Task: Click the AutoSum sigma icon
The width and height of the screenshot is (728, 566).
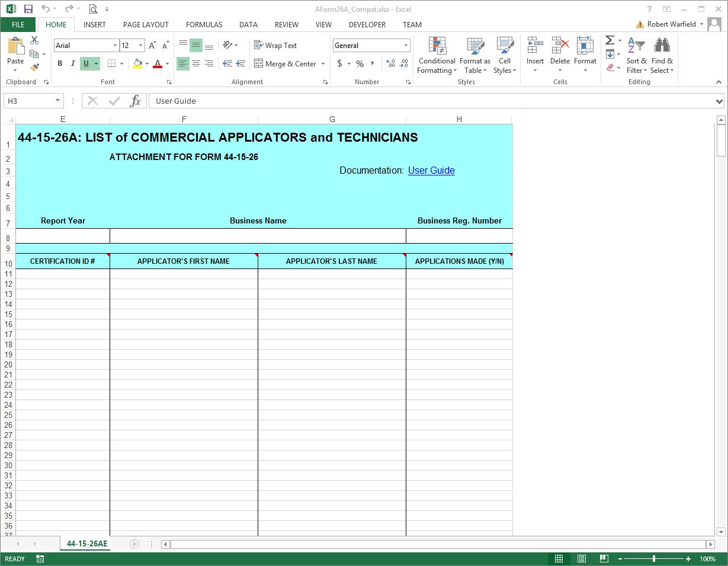Action: pyautogui.click(x=610, y=40)
